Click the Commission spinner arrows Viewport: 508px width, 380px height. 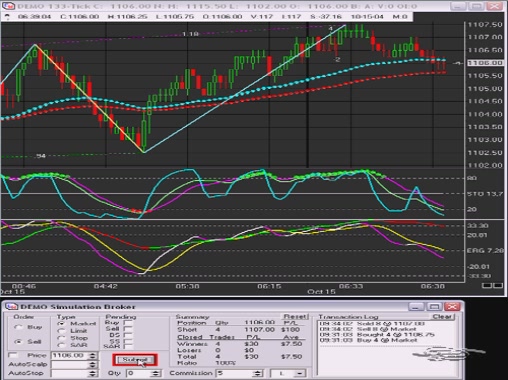pyautogui.click(x=259, y=373)
